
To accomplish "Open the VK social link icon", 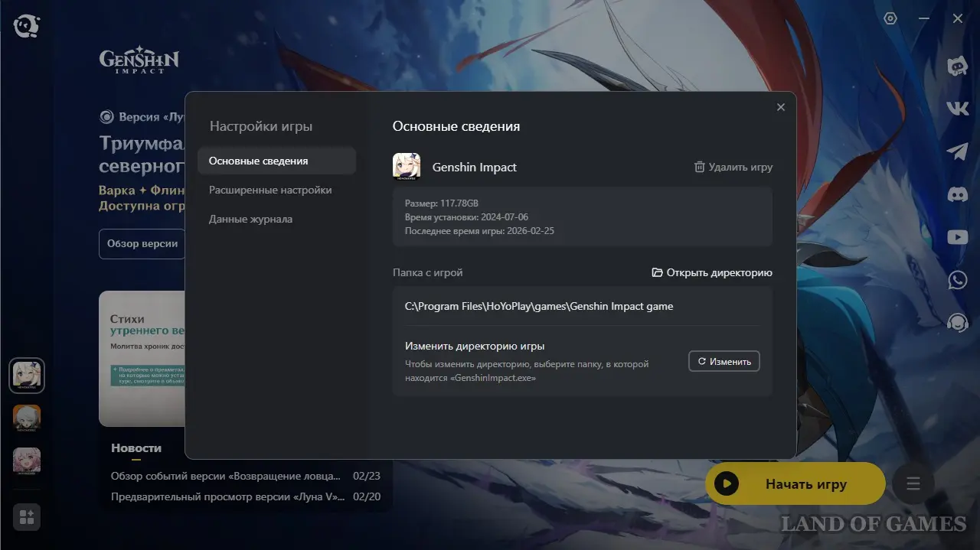I will tap(957, 109).
